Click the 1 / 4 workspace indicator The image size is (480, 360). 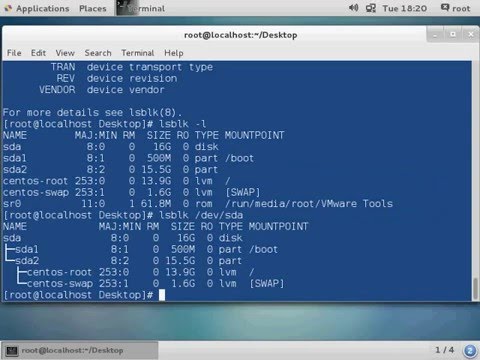coord(444,350)
